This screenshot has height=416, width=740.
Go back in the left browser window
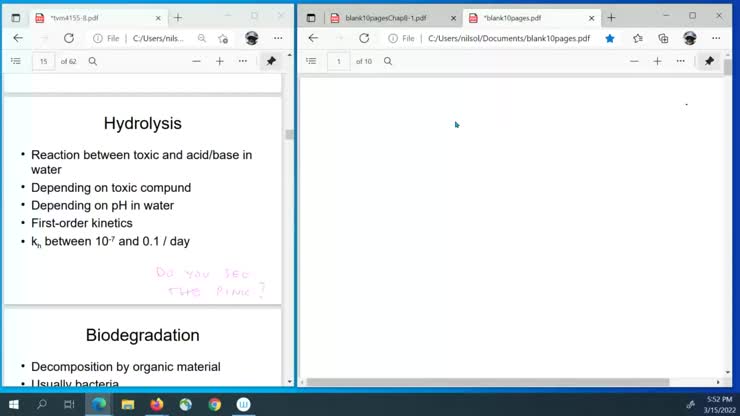17,38
